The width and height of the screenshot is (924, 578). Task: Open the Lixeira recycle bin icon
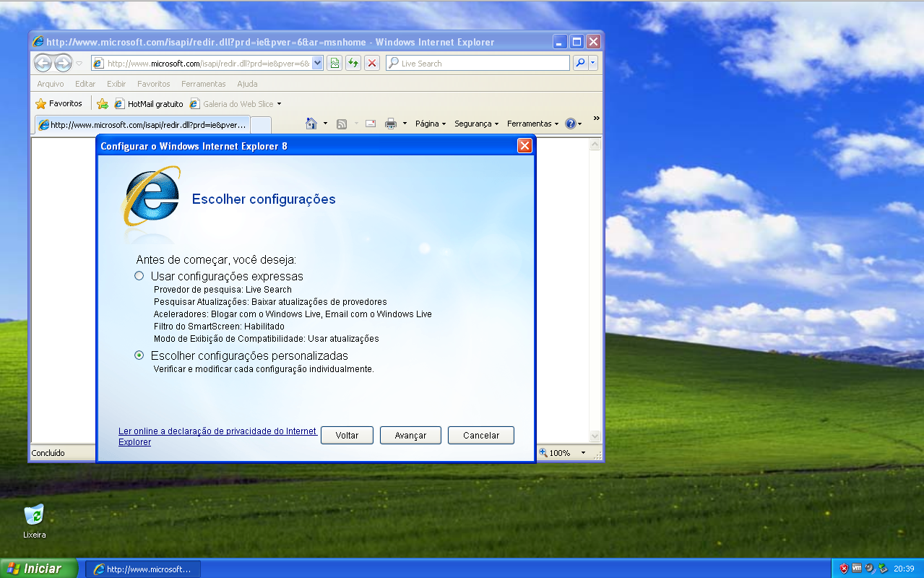34,515
